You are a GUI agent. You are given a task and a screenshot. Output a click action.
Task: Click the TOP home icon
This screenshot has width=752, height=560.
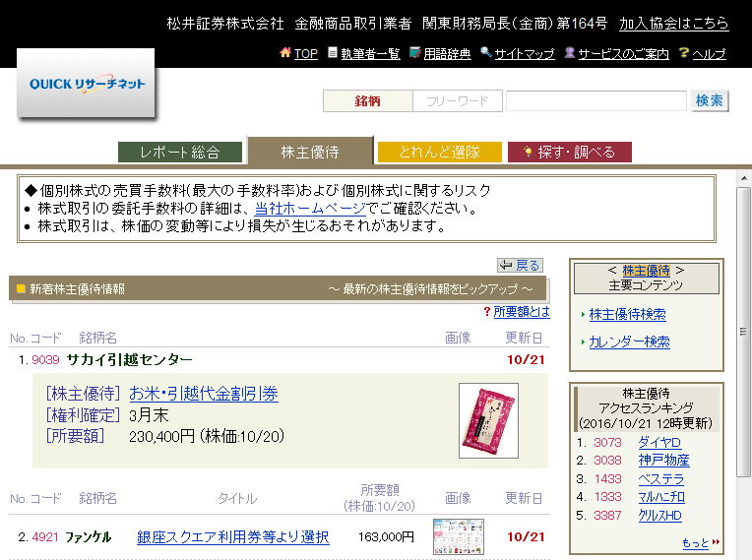pos(285,53)
